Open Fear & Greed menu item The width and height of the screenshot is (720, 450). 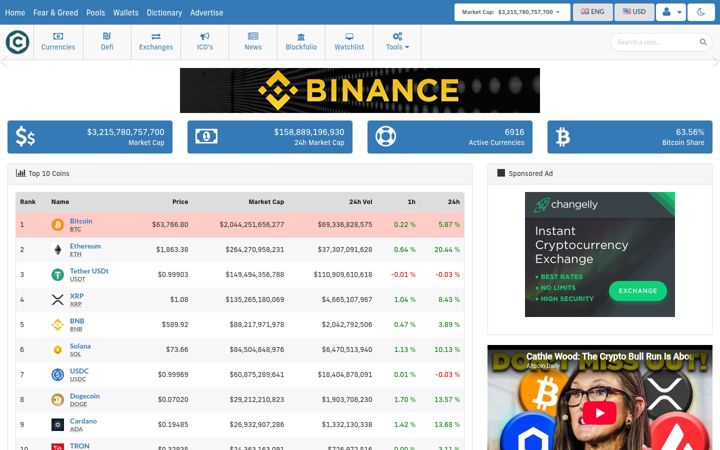click(x=56, y=13)
